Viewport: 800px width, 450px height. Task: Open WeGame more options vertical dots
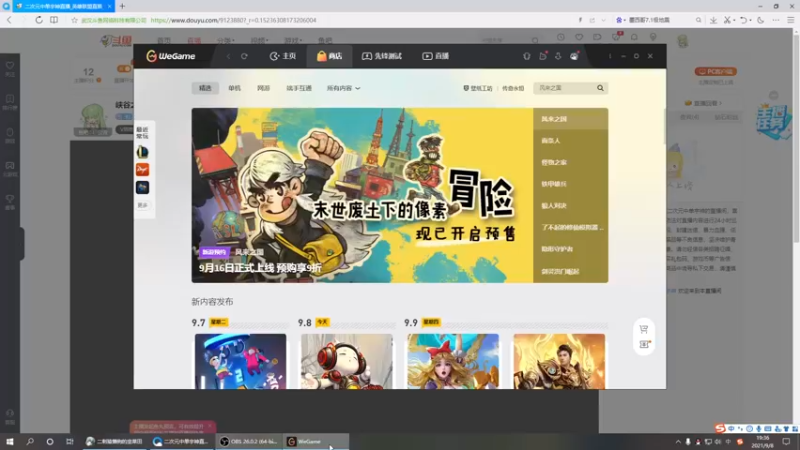click(610, 56)
